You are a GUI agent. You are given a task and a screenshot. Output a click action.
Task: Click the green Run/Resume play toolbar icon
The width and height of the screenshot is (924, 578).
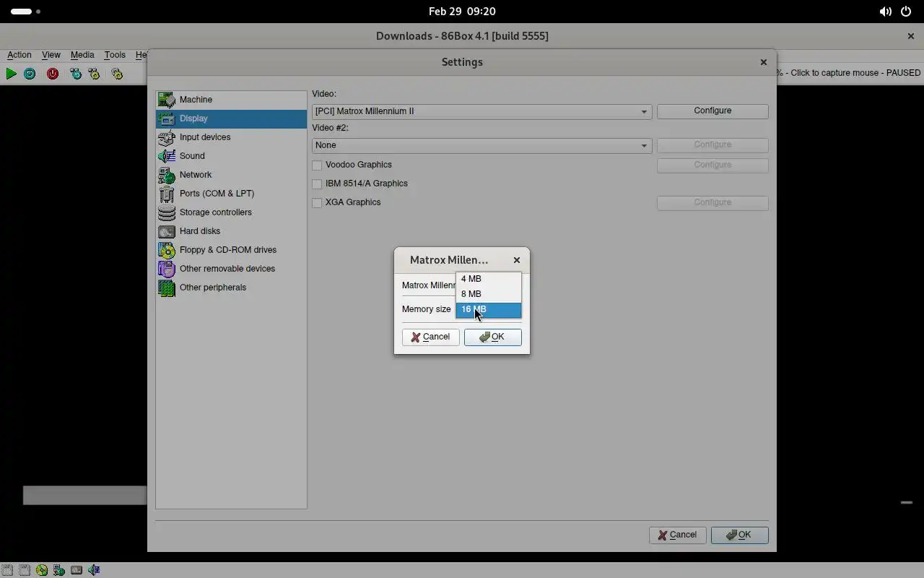coord(11,74)
